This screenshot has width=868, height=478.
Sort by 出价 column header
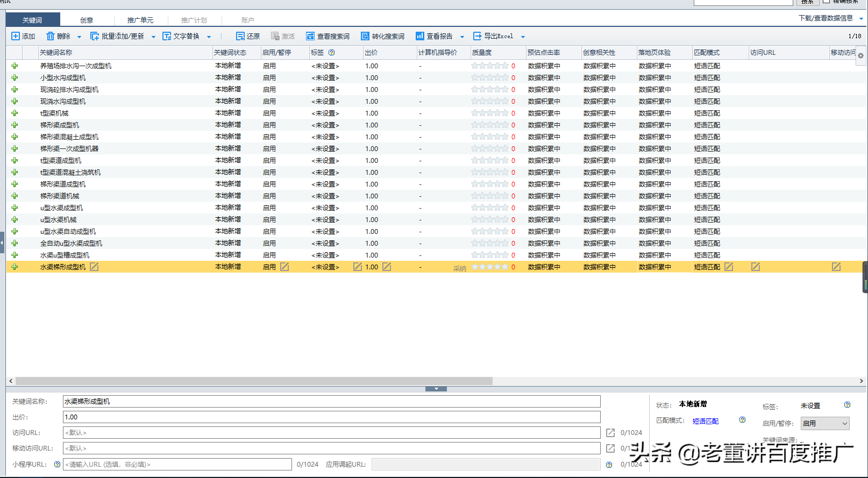390,53
